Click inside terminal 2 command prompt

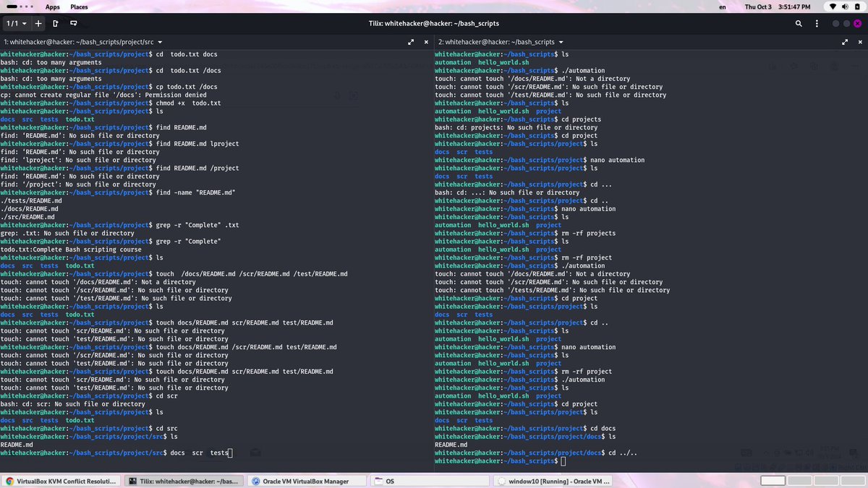pos(563,461)
